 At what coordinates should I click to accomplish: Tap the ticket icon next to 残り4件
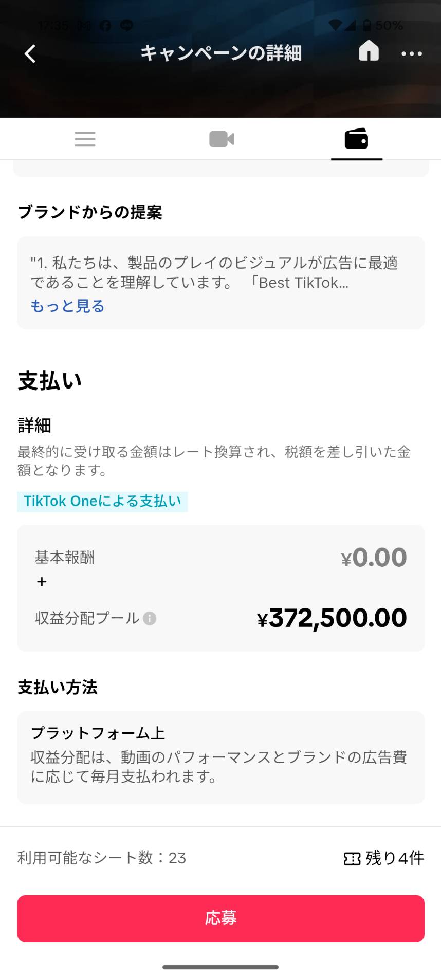(352, 859)
